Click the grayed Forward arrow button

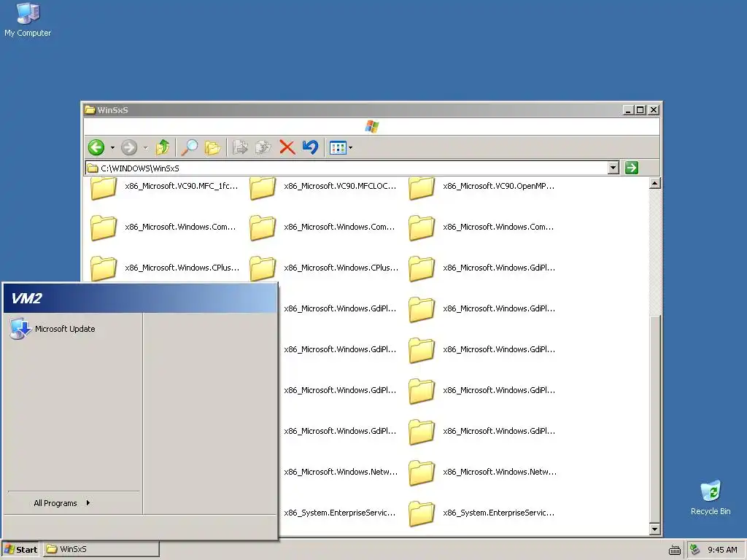click(129, 147)
